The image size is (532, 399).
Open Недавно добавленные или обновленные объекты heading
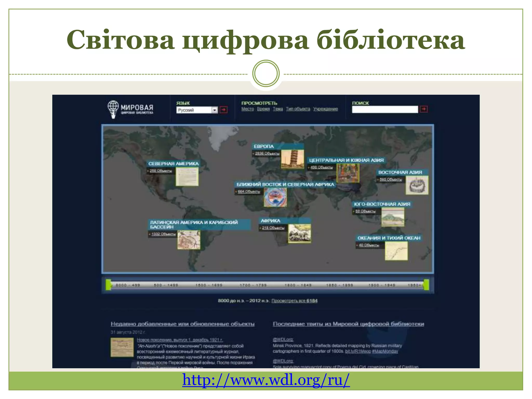pyautogui.click(x=183, y=324)
